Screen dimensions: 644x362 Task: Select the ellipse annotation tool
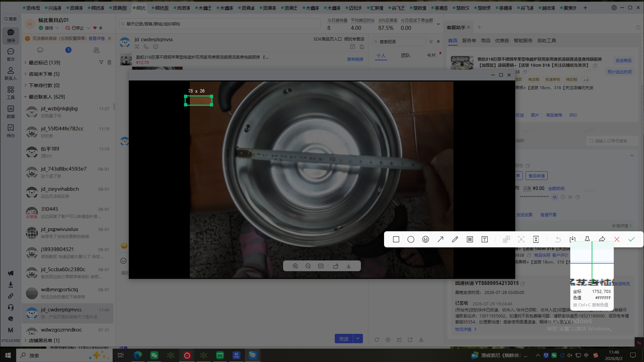(411, 239)
